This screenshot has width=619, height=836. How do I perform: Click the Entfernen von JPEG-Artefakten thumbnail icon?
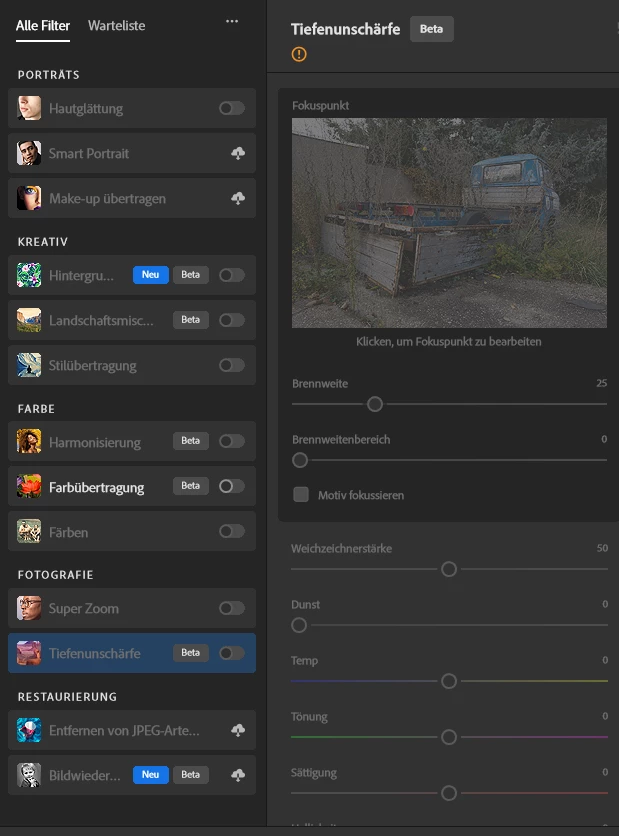pyautogui.click(x=29, y=730)
